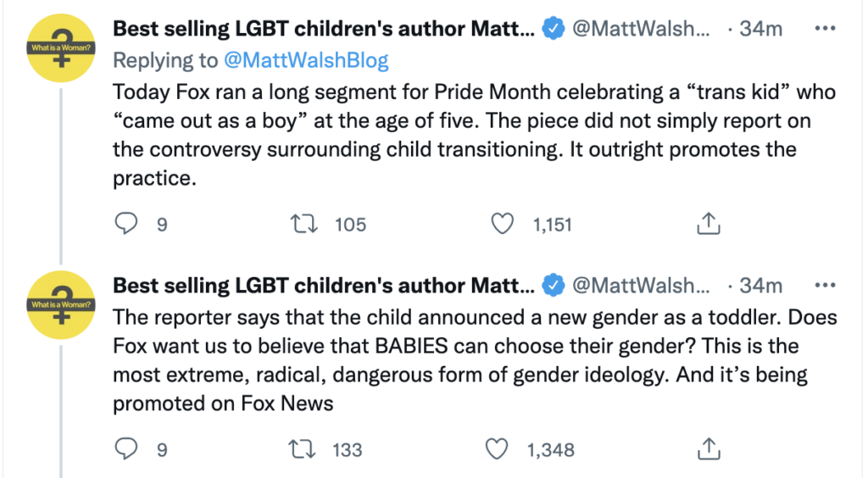This screenshot has height=478, width=868.
Task: Reply to the first tweet about Fox segment
Action: point(126,224)
